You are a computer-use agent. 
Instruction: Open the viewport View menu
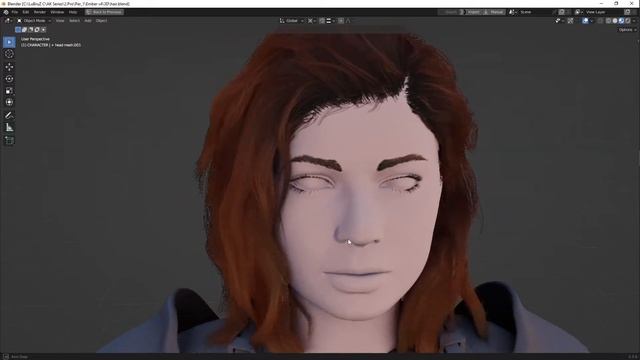pyautogui.click(x=60, y=20)
